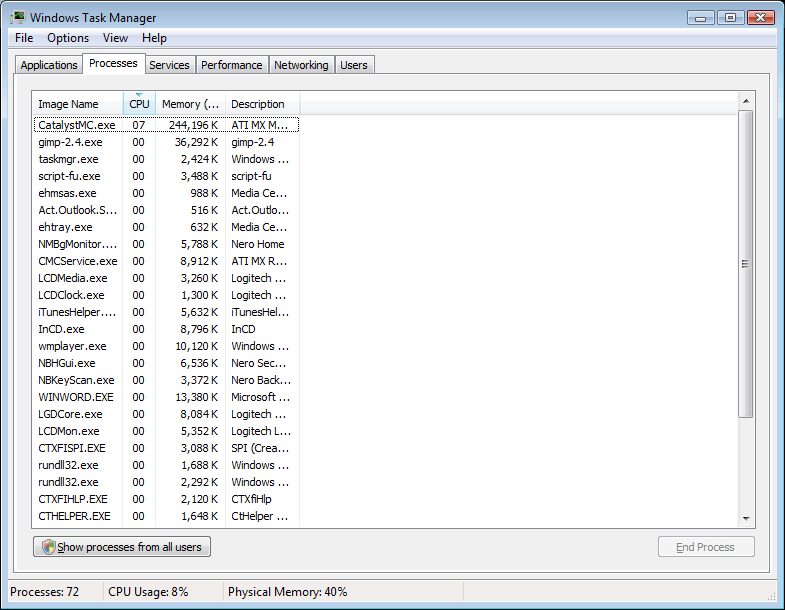Select the CTHELPER.EXE process
785x610 pixels.
[x=166, y=516]
